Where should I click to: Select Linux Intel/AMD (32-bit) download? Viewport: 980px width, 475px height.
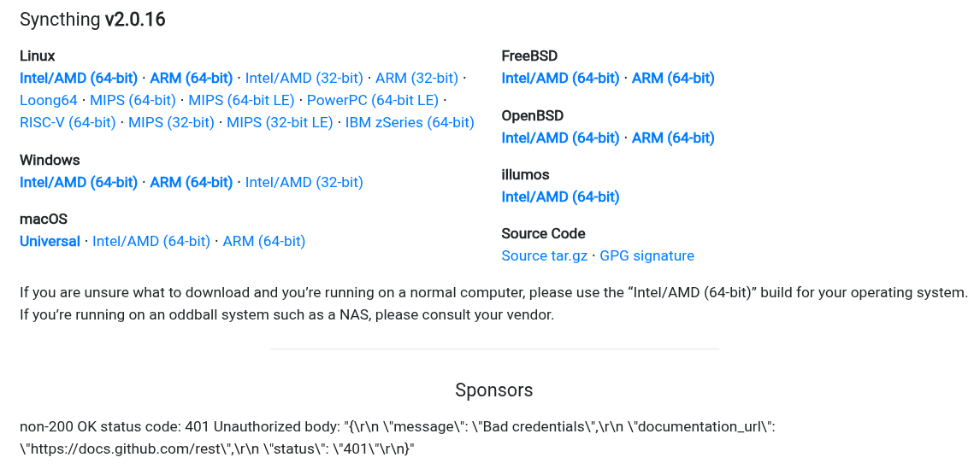pos(304,78)
